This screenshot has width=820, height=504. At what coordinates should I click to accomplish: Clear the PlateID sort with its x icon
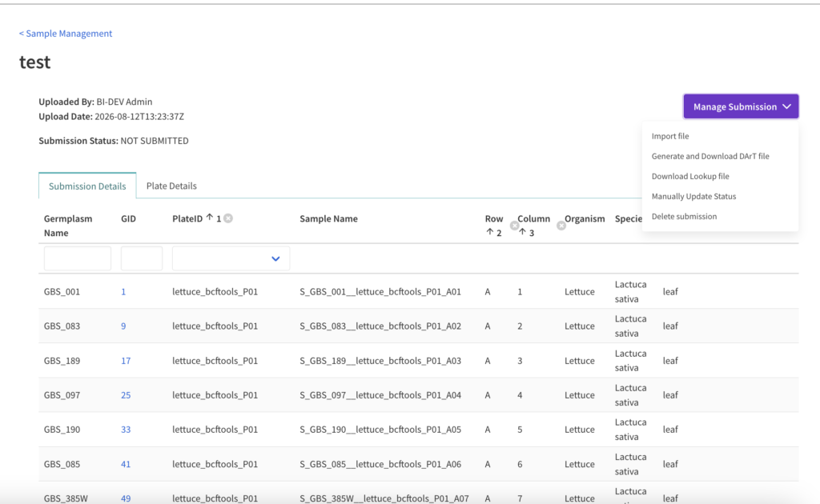tap(228, 218)
